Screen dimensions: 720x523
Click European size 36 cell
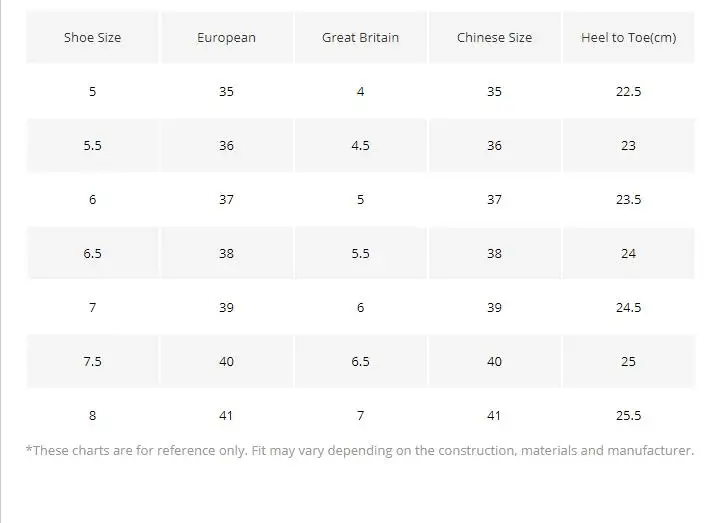pyautogui.click(x=226, y=146)
